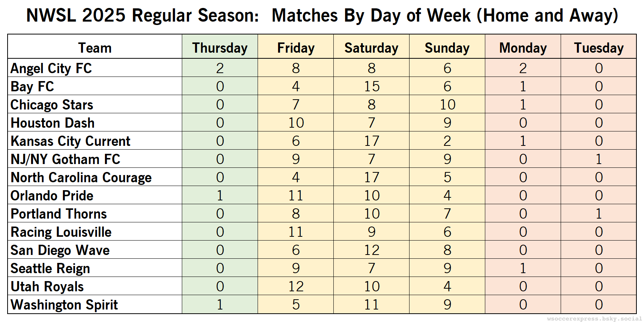Screen dimensions: 644x322
Task: Click Portland Thorns' Tuesday match count
Action: (599, 214)
